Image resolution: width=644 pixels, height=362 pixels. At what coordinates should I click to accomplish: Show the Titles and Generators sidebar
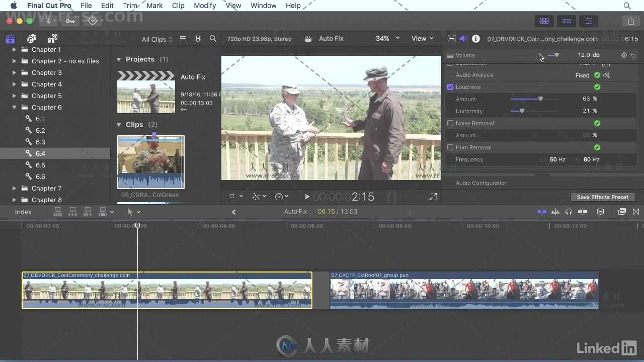(x=52, y=39)
